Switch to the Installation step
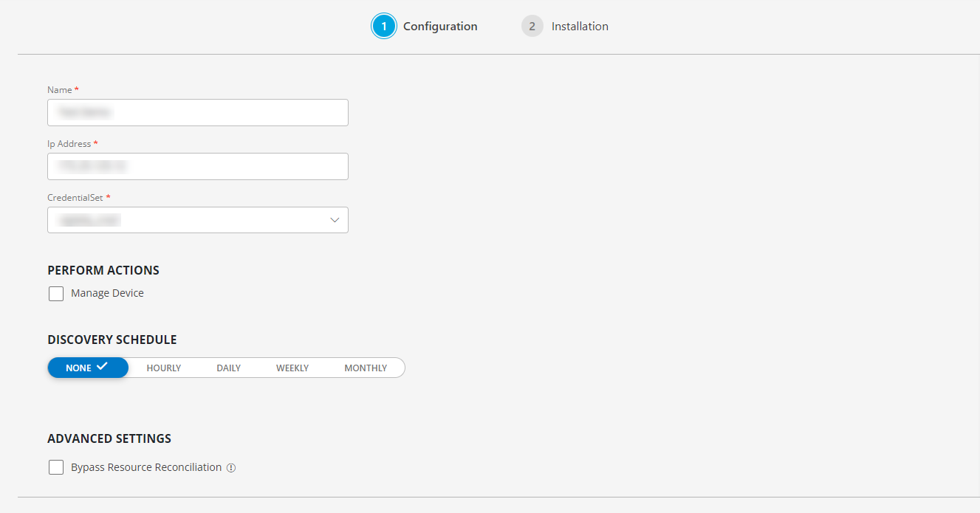This screenshot has width=980, height=513. pos(580,26)
